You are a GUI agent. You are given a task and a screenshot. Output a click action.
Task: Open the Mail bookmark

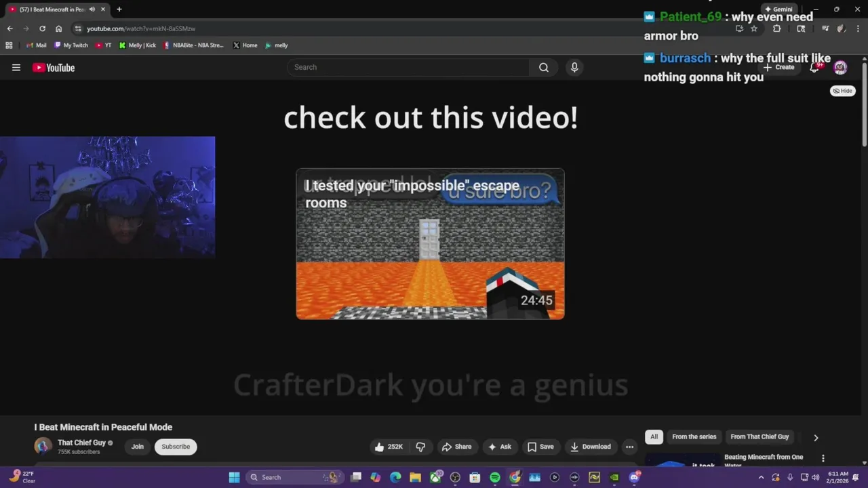pyautogui.click(x=37, y=45)
